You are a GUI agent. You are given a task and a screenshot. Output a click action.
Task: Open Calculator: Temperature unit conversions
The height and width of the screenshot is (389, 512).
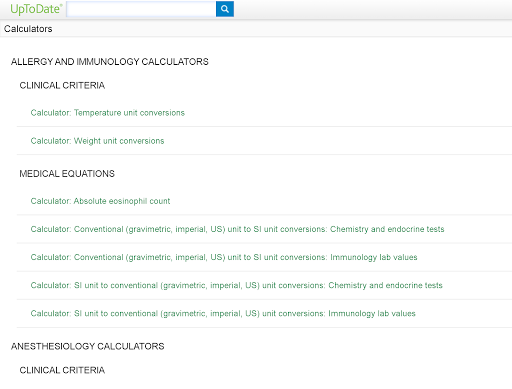click(x=108, y=113)
